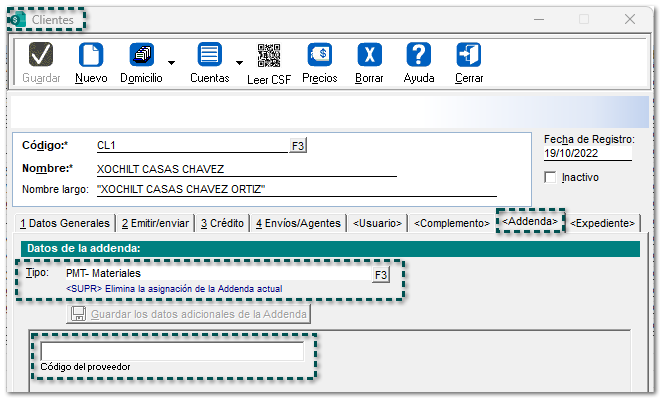Click the Nombre field XOCHILT CASAS CHAVEZ

pyautogui.click(x=247, y=169)
